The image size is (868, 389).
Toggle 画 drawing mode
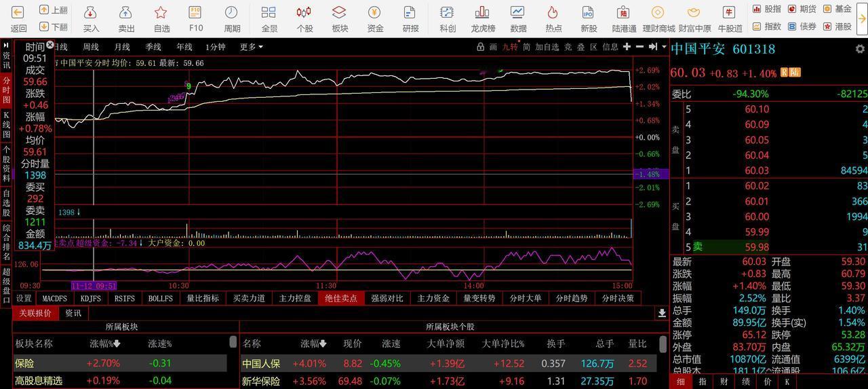click(493, 47)
